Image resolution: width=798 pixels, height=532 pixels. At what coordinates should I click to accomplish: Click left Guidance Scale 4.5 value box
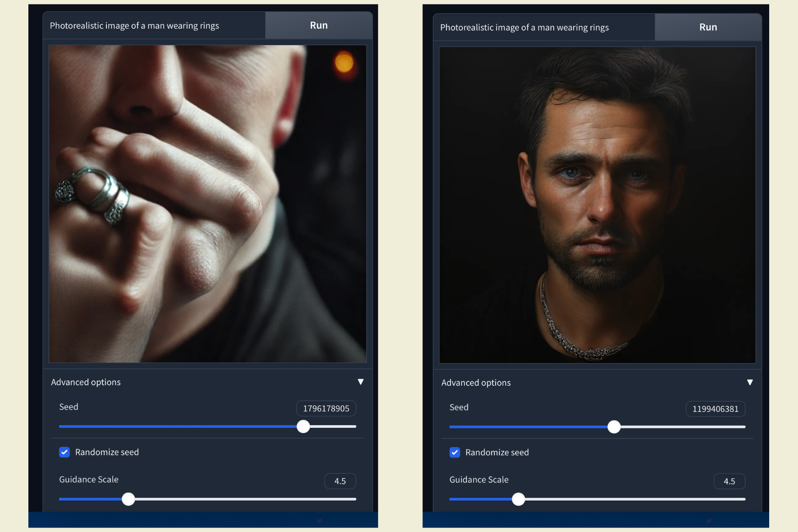coord(340,481)
